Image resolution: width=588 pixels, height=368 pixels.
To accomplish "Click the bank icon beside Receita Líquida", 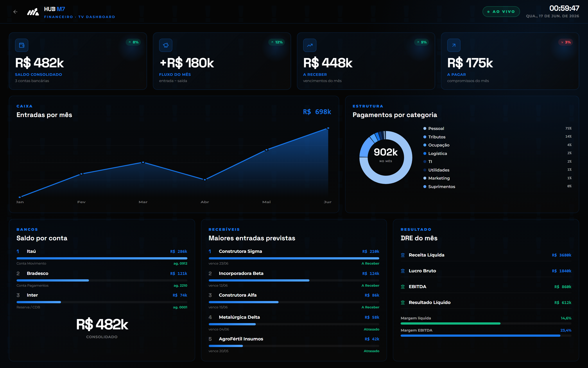I will pyautogui.click(x=403, y=255).
